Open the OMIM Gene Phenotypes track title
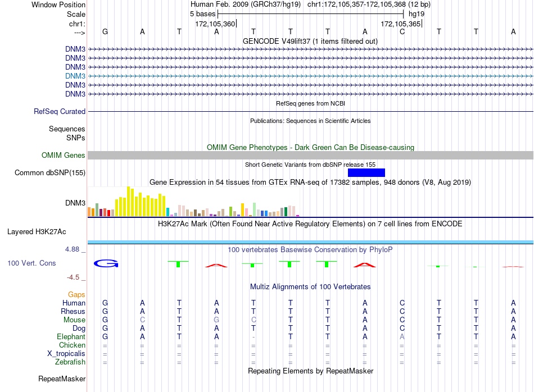This screenshot has height=392, width=534. pos(310,147)
